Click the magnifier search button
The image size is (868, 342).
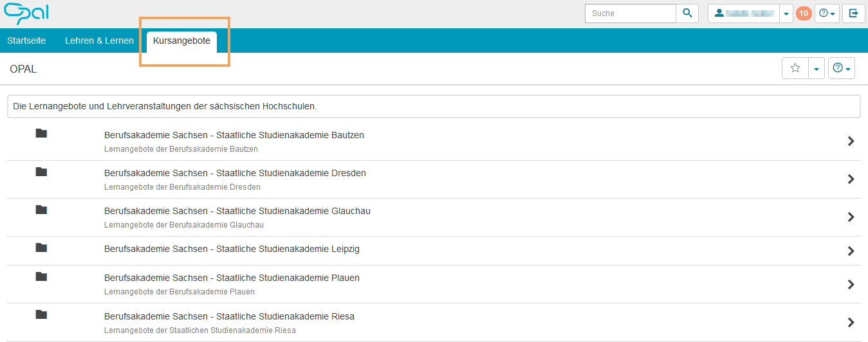pos(687,14)
